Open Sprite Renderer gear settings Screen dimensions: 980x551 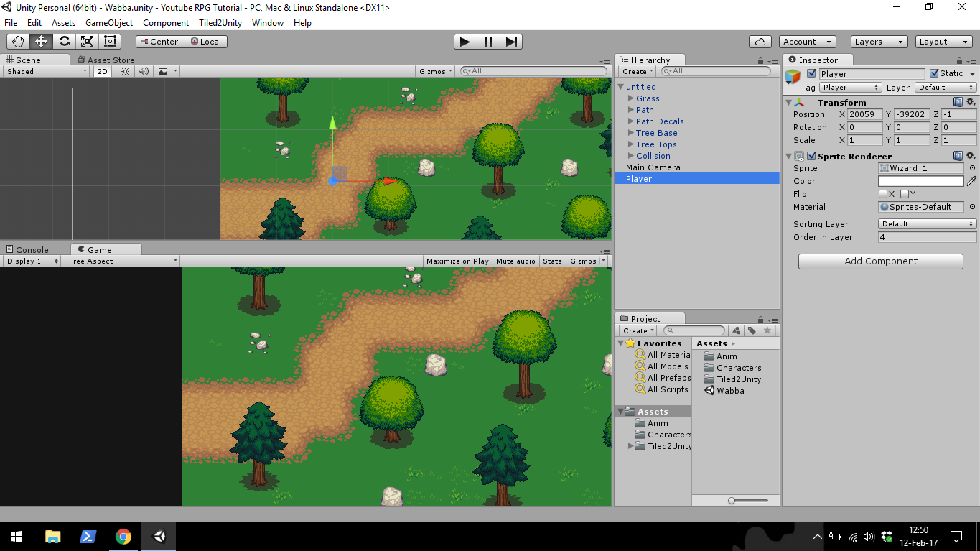pos(971,156)
